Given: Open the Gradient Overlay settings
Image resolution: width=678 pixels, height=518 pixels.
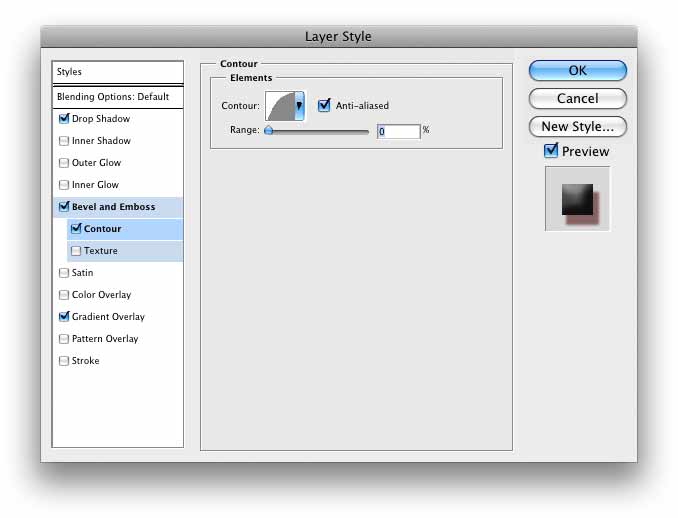Looking at the screenshot, I should pyautogui.click(x=108, y=317).
